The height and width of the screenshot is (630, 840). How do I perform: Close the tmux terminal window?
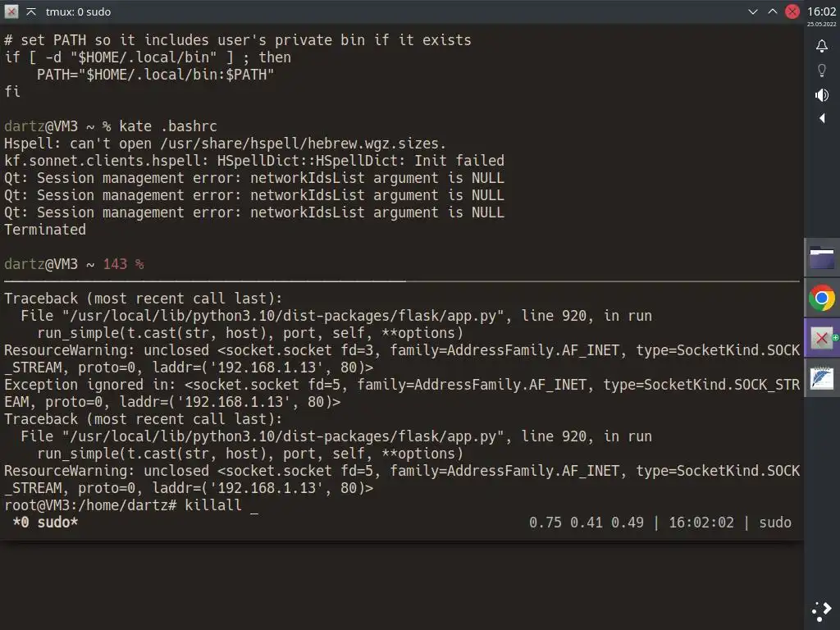[x=792, y=11]
